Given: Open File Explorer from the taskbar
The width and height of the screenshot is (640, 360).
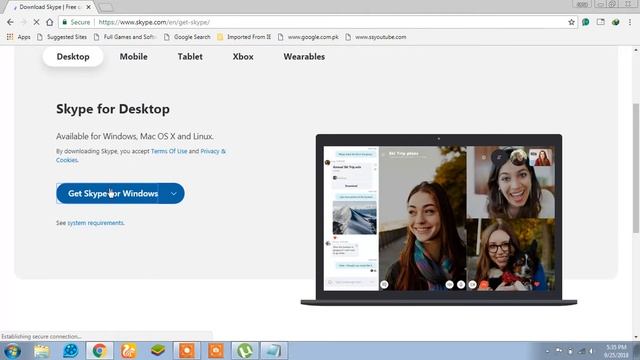Looking at the screenshot, I should pos(41,351).
